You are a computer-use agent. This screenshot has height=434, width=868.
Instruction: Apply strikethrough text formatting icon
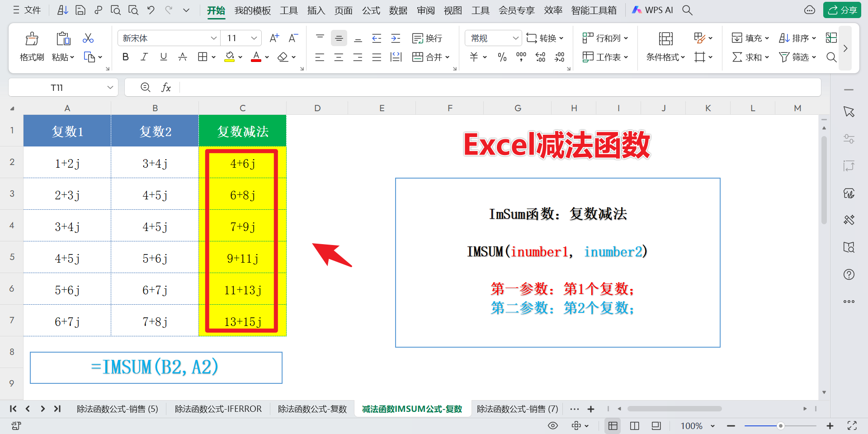point(183,57)
